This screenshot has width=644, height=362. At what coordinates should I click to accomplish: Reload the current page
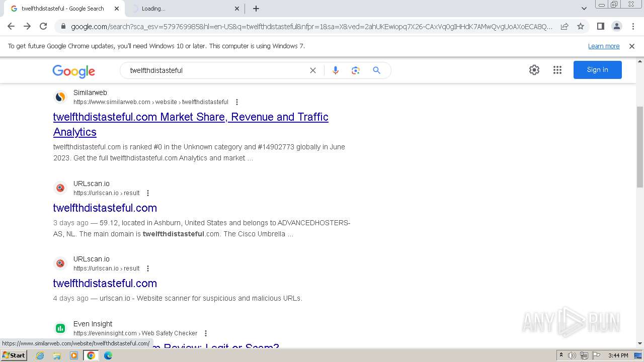(43, 26)
